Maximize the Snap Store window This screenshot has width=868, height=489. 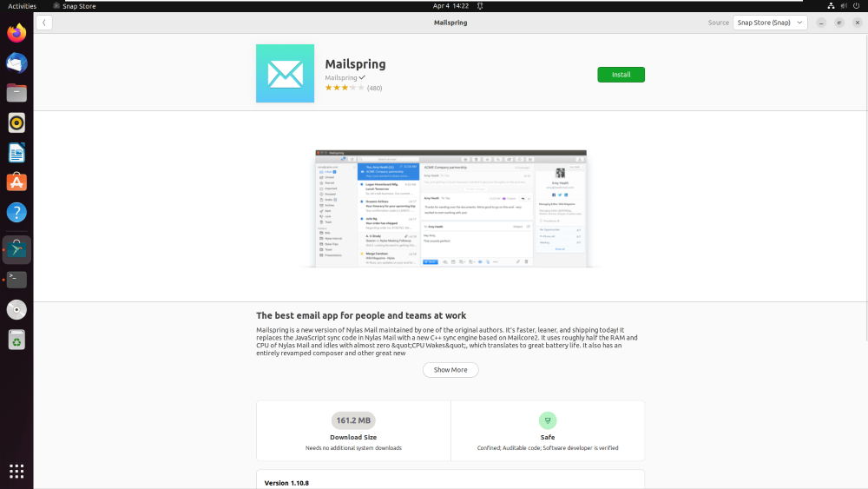[839, 23]
